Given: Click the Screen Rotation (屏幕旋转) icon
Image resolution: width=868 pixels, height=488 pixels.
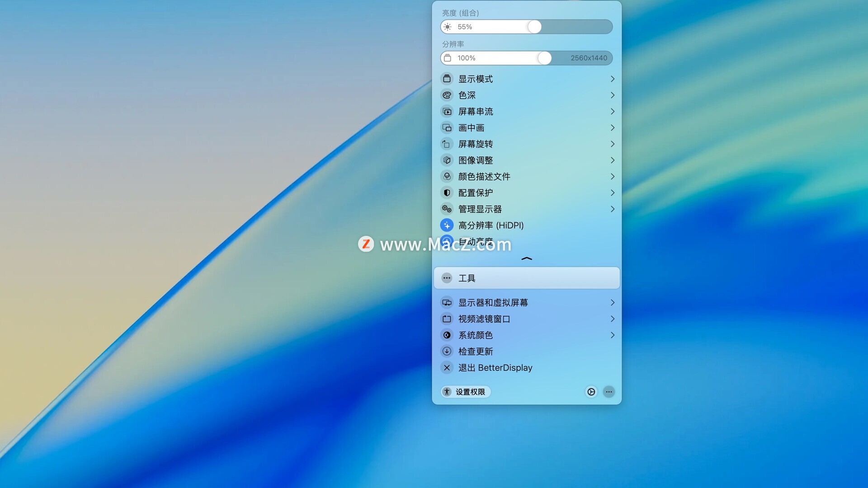Looking at the screenshot, I should point(447,144).
